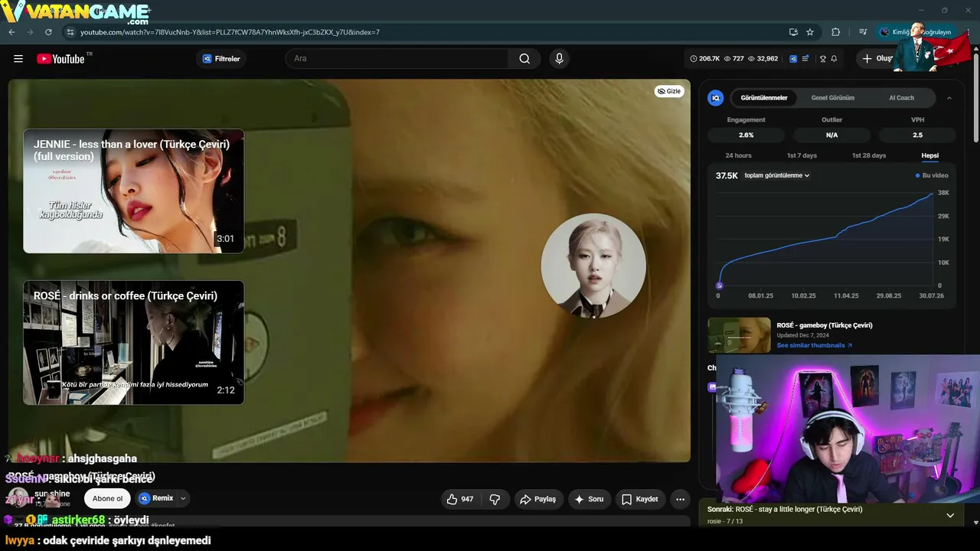Go to the YouTube home logo
980x551 pixels.
[60, 59]
